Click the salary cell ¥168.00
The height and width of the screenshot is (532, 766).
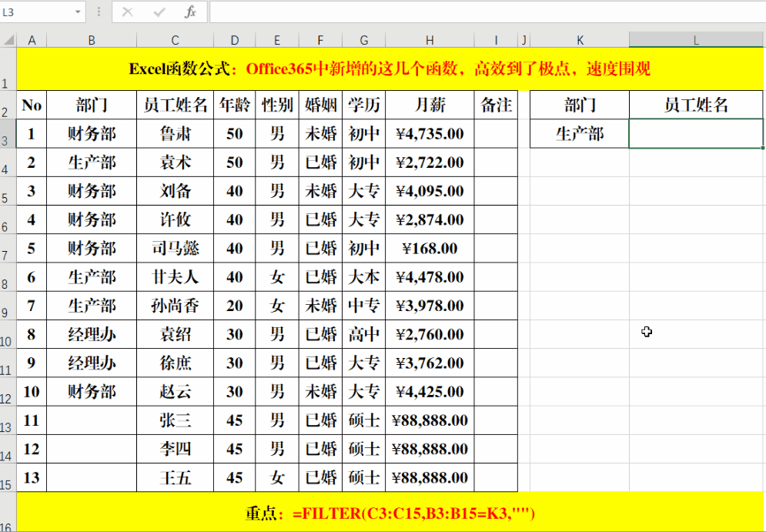[x=430, y=249]
